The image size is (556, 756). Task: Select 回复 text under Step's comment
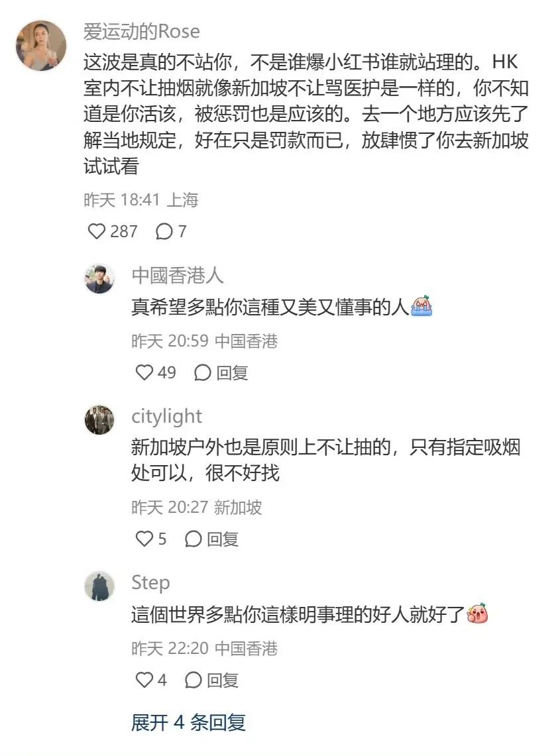pyautogui.click(x=222, y=680)
